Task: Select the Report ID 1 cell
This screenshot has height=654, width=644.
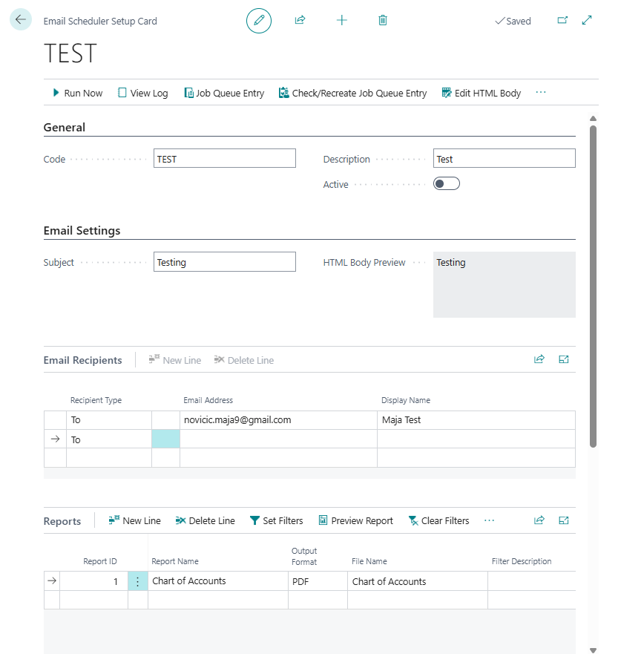Action: click(x=93, y=581)
